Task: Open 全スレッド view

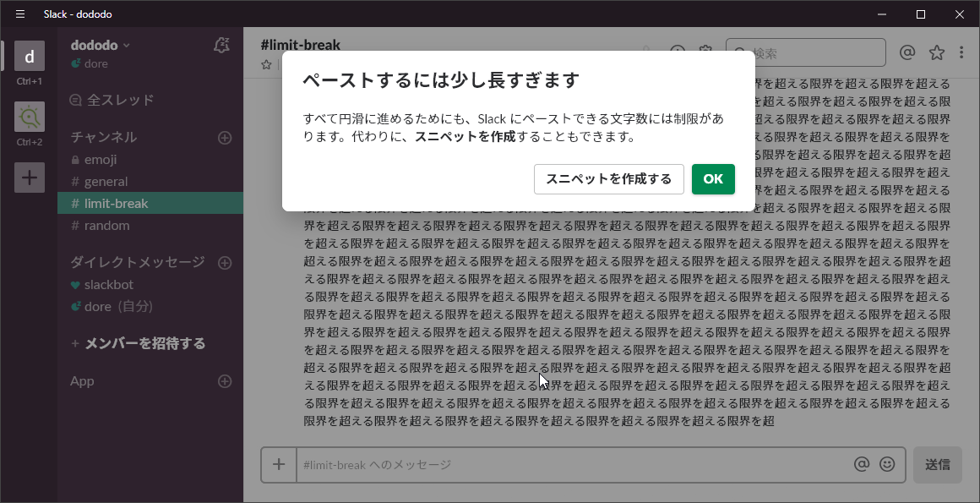Action: tap(120, 100)
